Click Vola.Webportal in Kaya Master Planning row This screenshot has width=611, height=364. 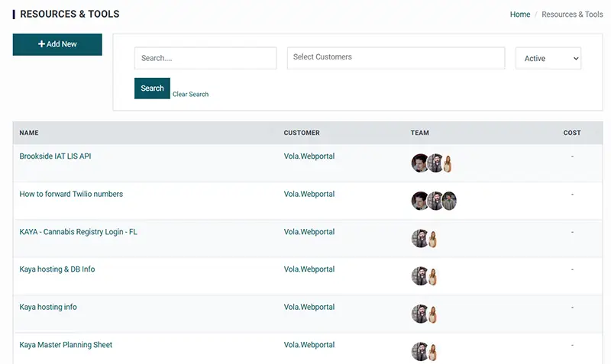tap(309, 344)
